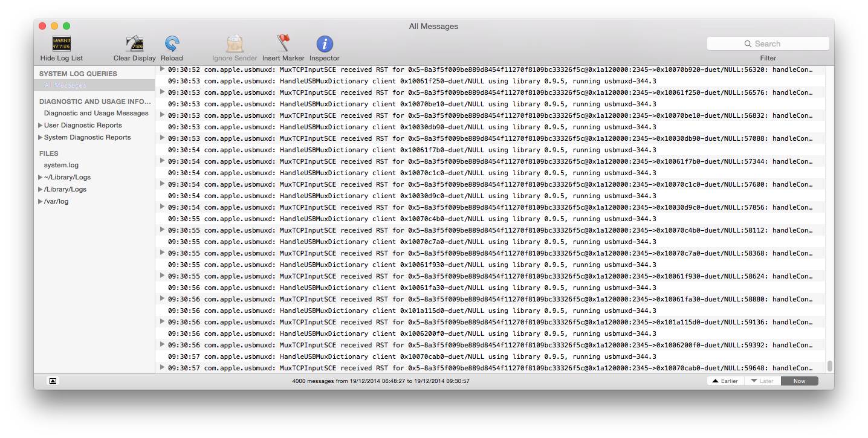Viewport: 868px width, 438px height.
Task: Click the Ignore Sender toolbar icon
Action: (235, 43)
